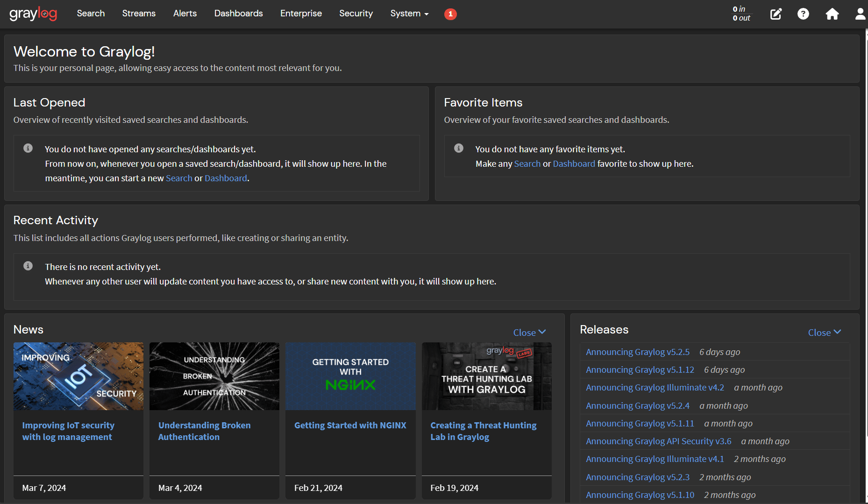868x504 pixels.
Task: Open the user profile icon
Action: pyautogui.click(x=861, y=14)
